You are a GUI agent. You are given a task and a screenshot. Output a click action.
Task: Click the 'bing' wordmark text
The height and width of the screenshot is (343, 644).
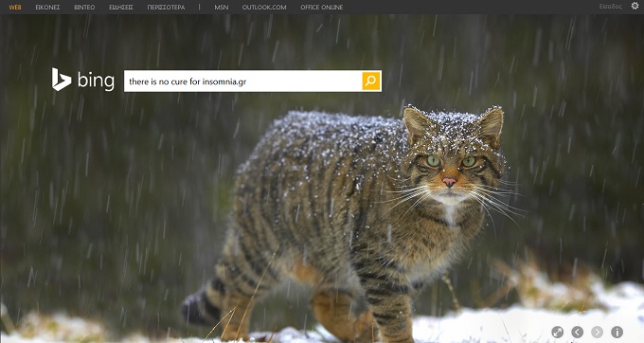coord(96,81)
